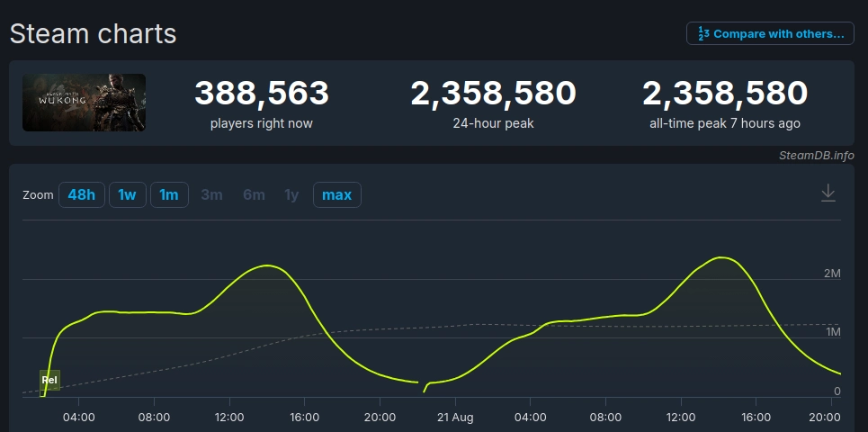Screen dimensions: 868x432
Task: Set zoom to 1m
Action: [x=169, y=195]
